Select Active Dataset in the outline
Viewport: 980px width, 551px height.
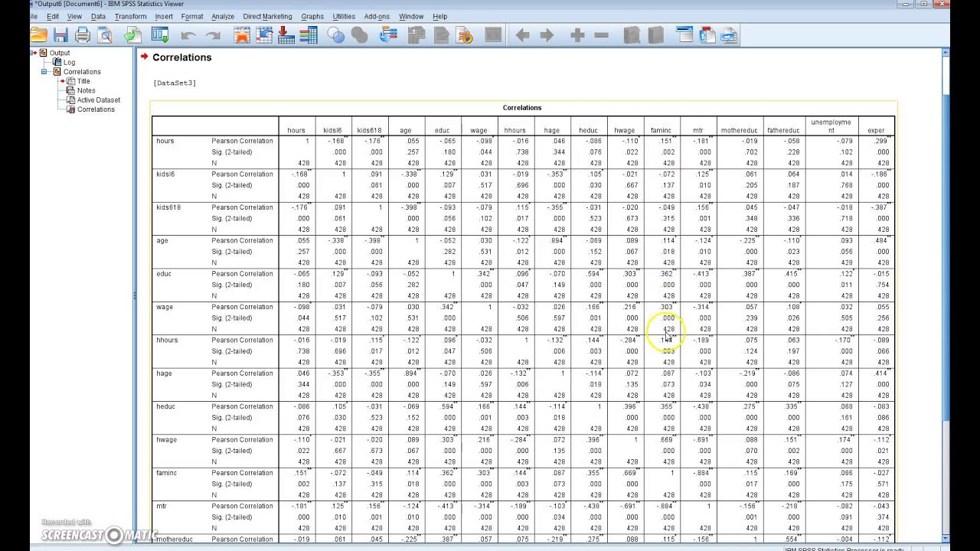pyautogui.click(x=98, y=99)
